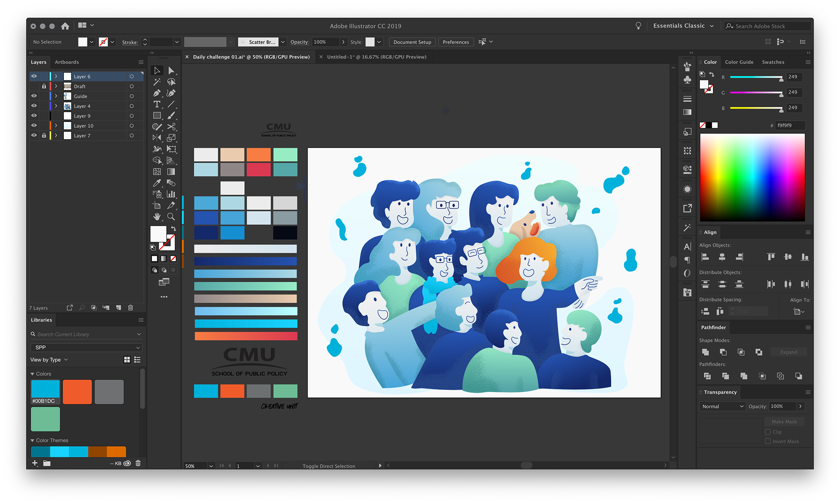Hide Layer 4 visibility eye
The width and height of the screenshot is (840, 504).
click(x=34, y=106)
